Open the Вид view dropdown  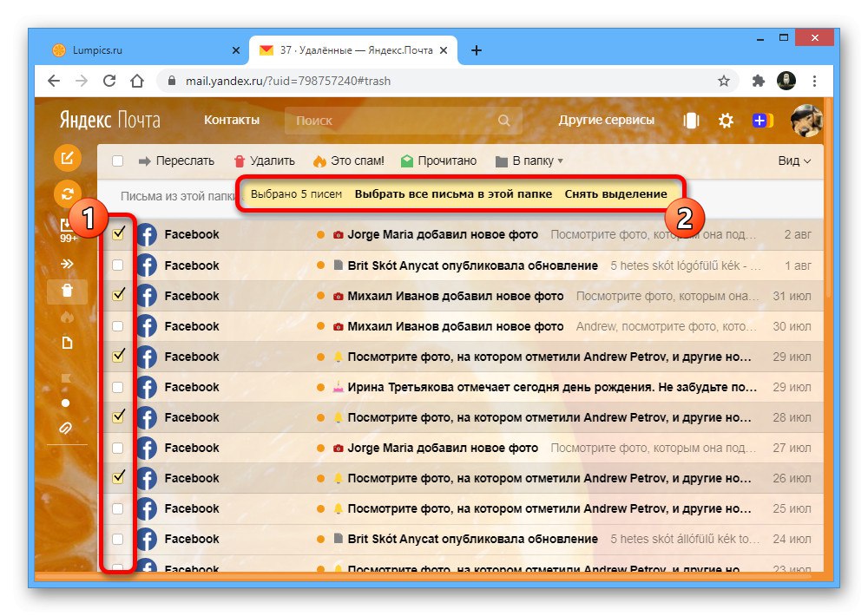(x=794, y=161)
